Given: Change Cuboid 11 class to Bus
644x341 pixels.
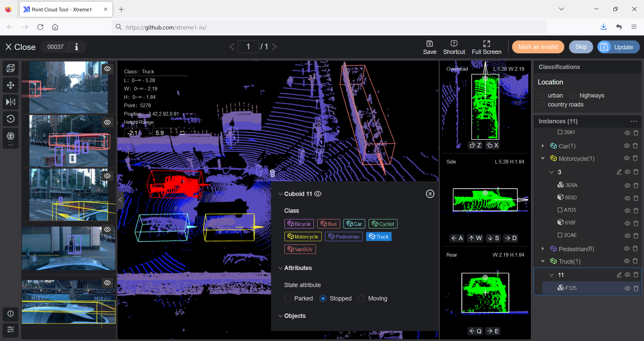Looking at the screenshot, I should tap(328, 223).
